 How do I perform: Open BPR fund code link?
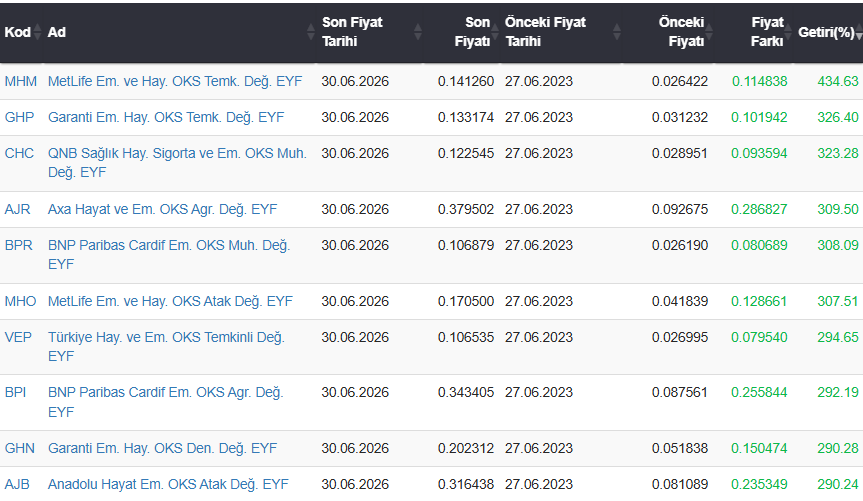point(19,245)
